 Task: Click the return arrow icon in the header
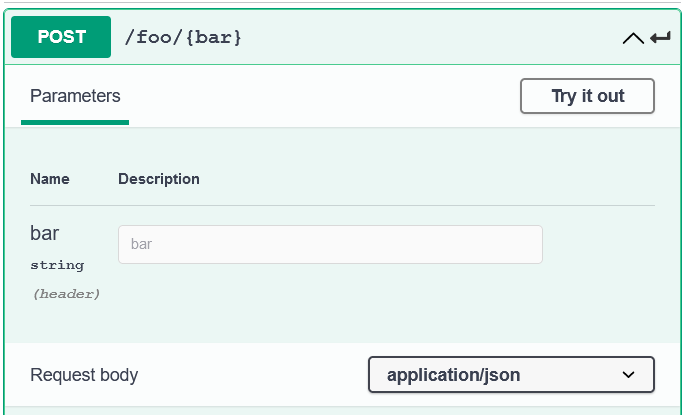click(660, 38)
